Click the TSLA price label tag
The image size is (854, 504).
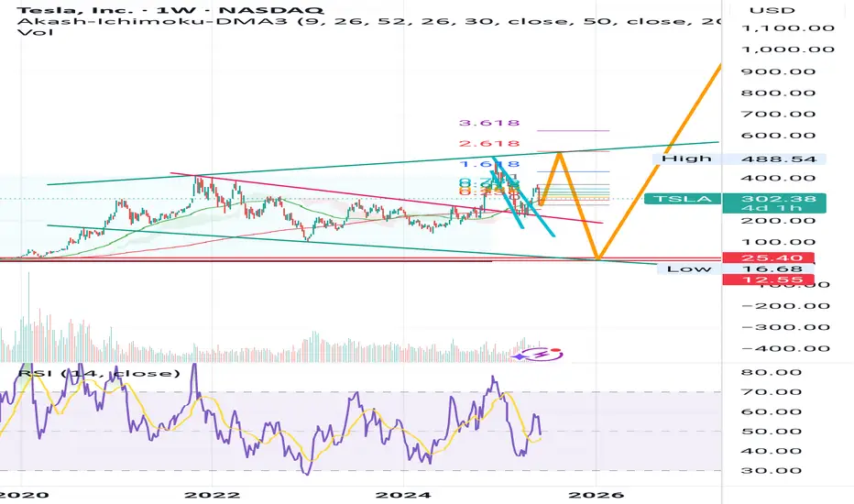point(682,199)
